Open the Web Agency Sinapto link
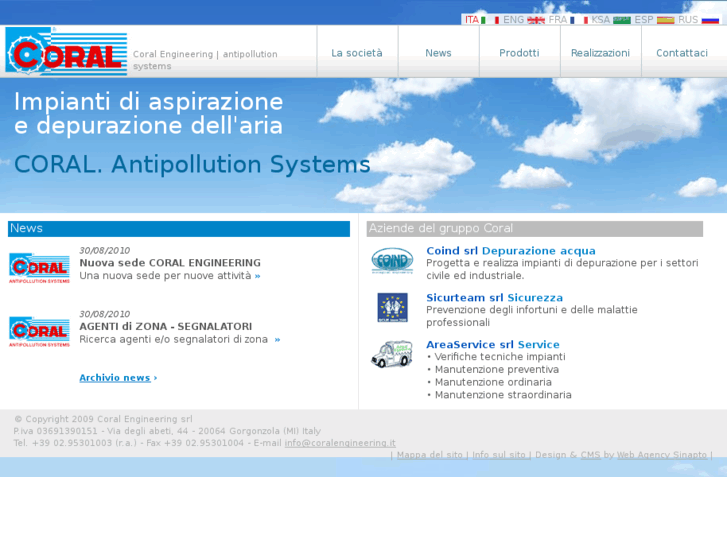The image size is (727, 545). [x=662, y=455]
